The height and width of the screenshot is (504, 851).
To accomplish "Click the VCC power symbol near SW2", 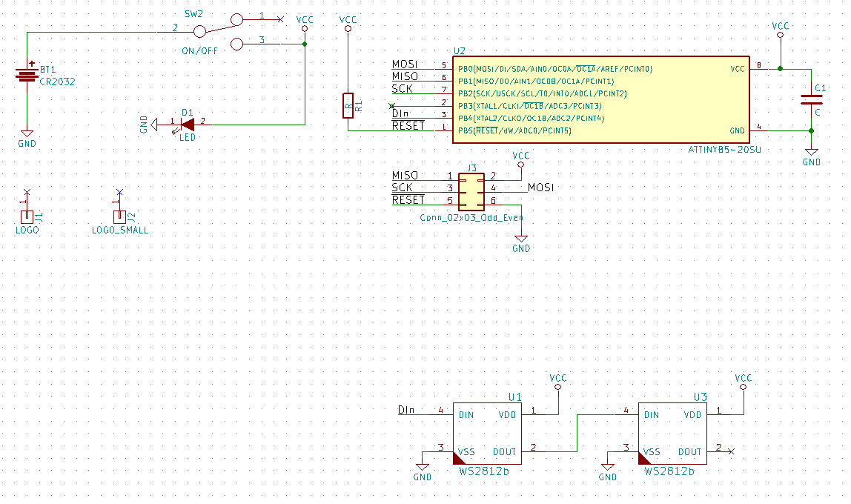I will (305, 24).
